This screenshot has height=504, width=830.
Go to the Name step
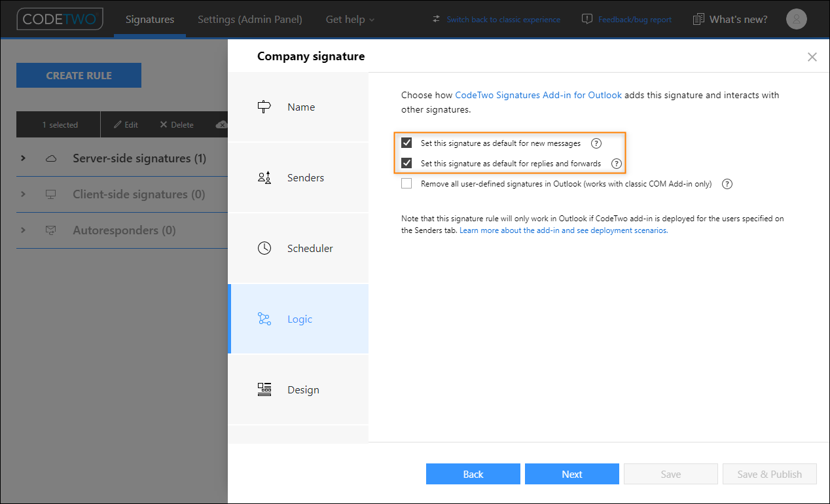[x=298, y=107]
